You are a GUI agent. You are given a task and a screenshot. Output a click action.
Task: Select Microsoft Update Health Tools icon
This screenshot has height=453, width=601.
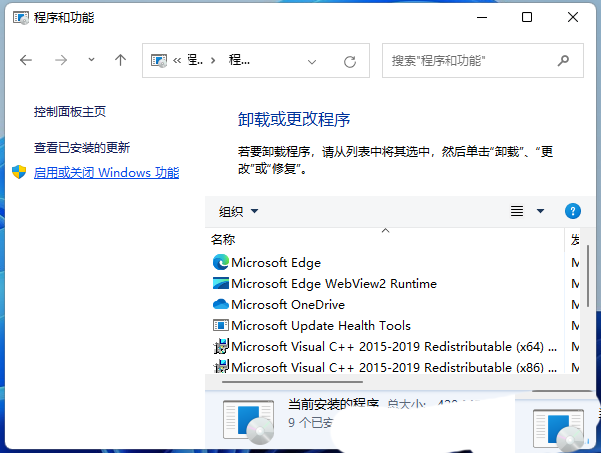221,325
